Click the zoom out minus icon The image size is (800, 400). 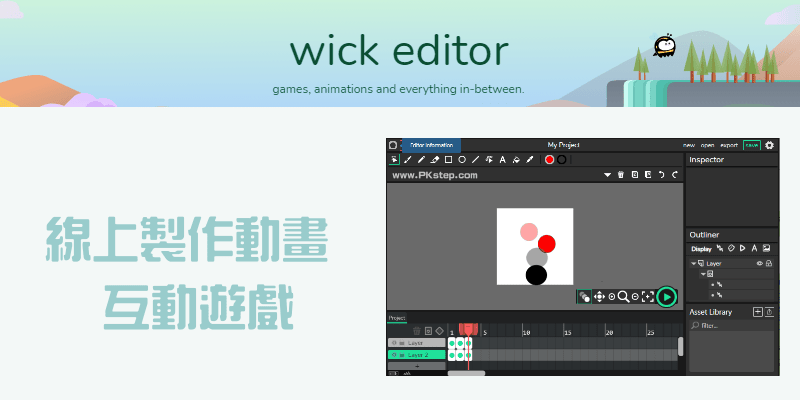click(635, 296)
